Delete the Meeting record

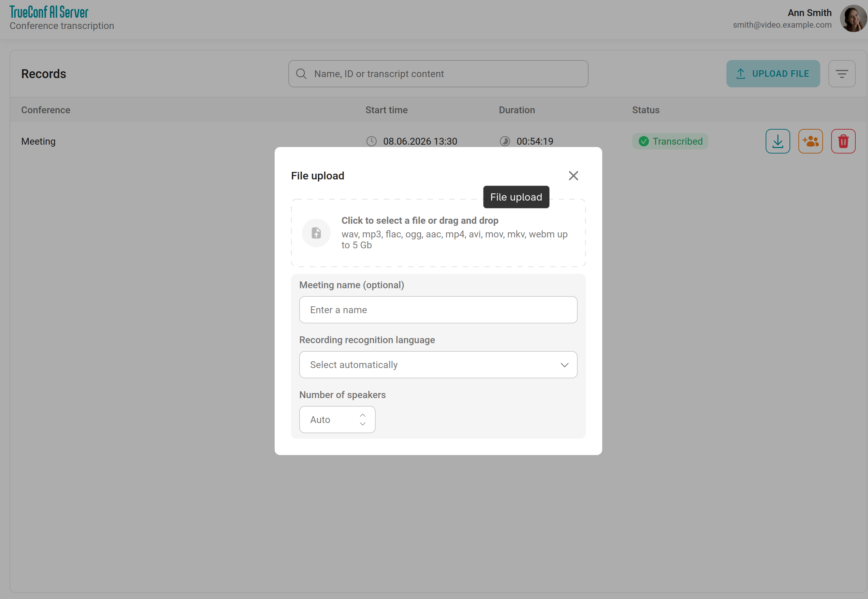[x=843, y=141]
